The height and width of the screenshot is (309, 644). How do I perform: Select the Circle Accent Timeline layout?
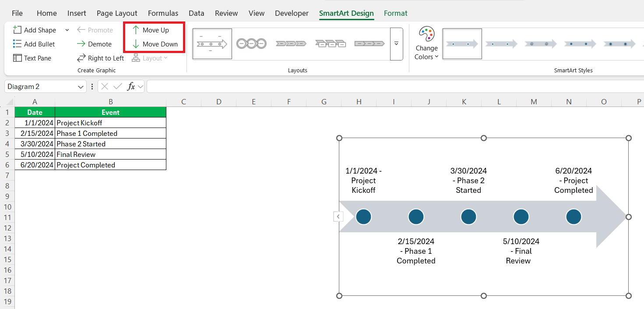(x=251, y=44)
